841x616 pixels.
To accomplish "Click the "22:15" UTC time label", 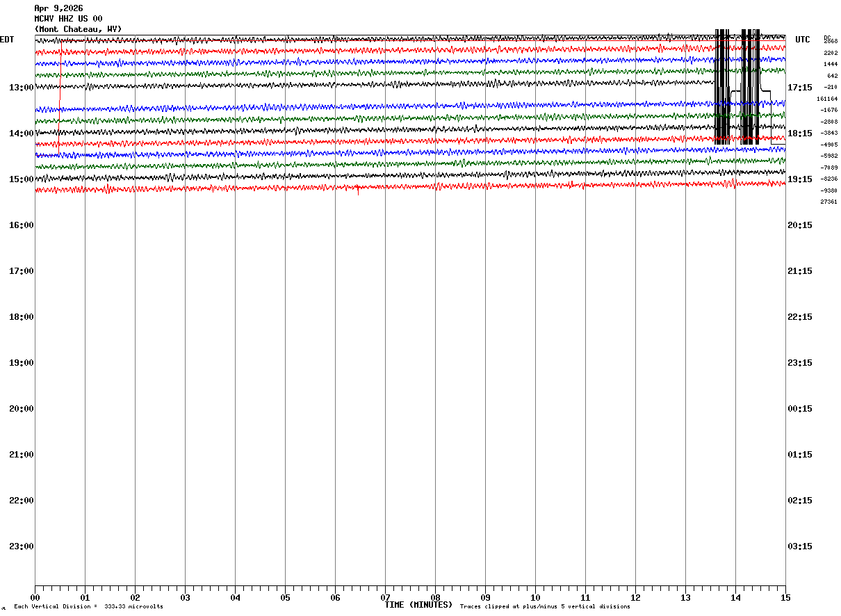I will click(x=800, y=317).
